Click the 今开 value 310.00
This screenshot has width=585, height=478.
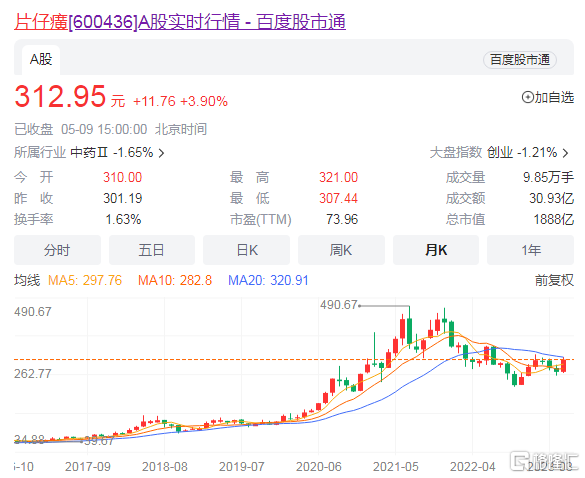(x=123, y=177)
